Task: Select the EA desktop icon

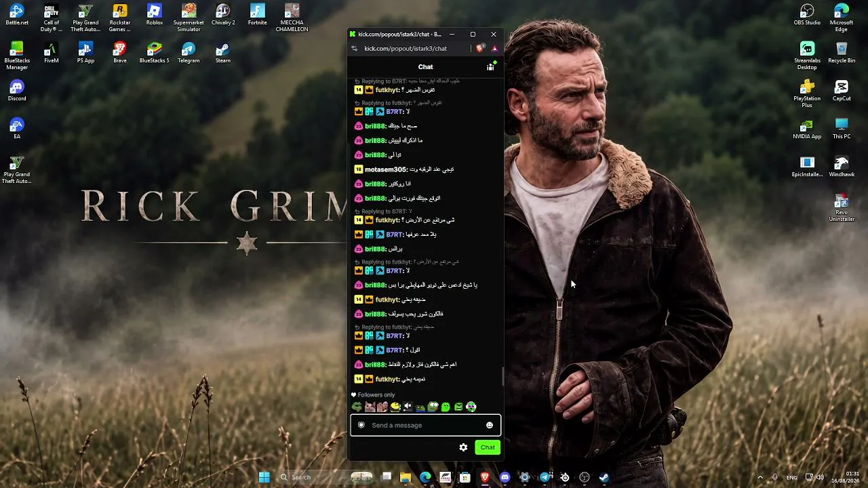Action: pos(17,129)
